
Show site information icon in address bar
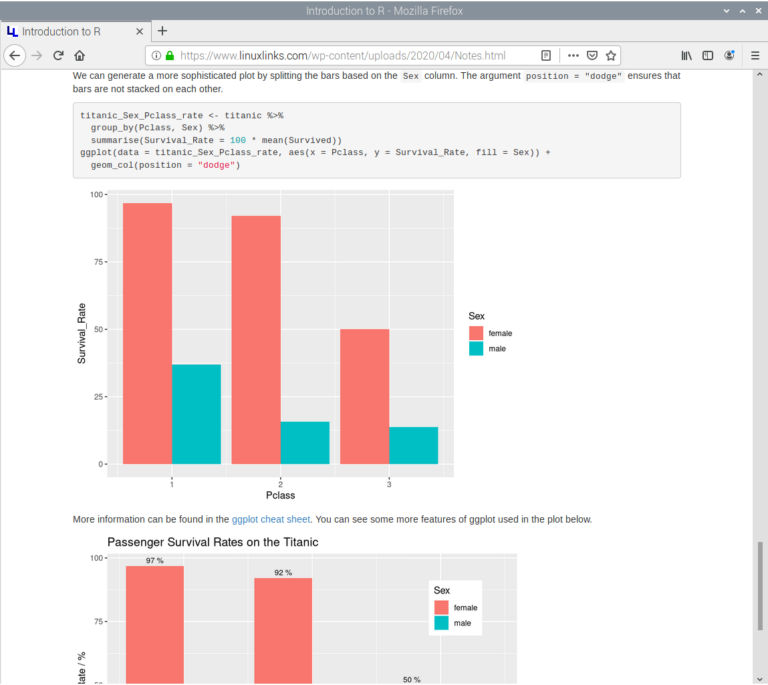click(155, 55)
